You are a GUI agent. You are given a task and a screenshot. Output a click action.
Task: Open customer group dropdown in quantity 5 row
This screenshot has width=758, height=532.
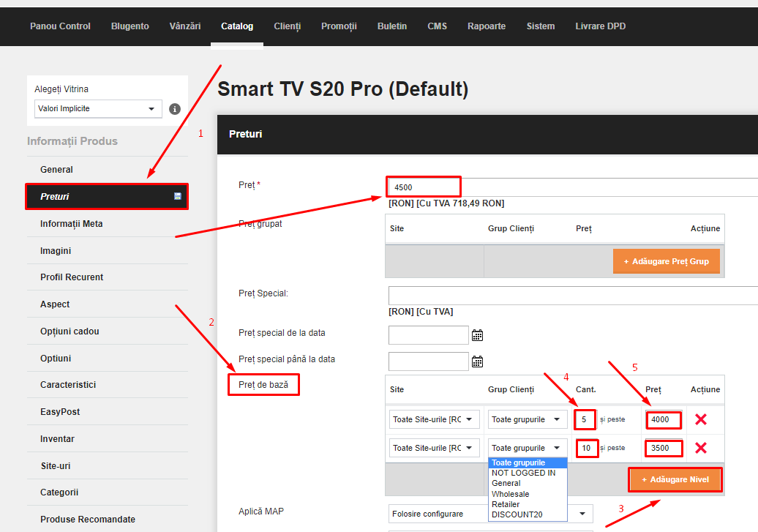coord(528,419)
